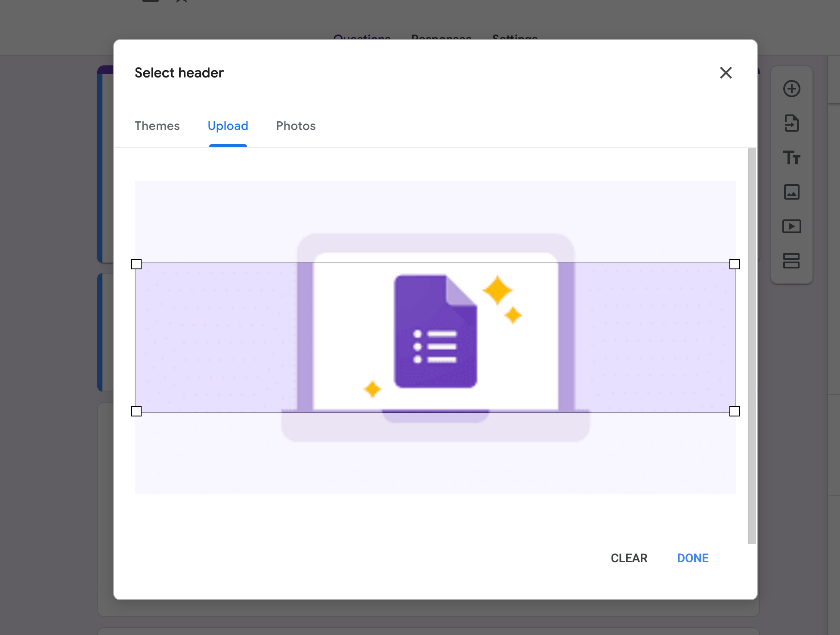The width and height of the screenshot is (840, 635).
Task: Click the top-right crop handle
Action: (735, 264)
